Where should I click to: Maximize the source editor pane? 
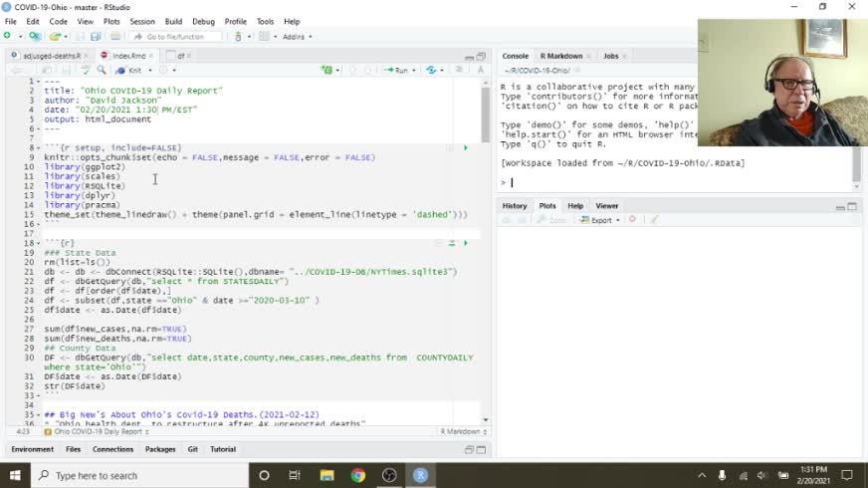click(x=481, y=56)
